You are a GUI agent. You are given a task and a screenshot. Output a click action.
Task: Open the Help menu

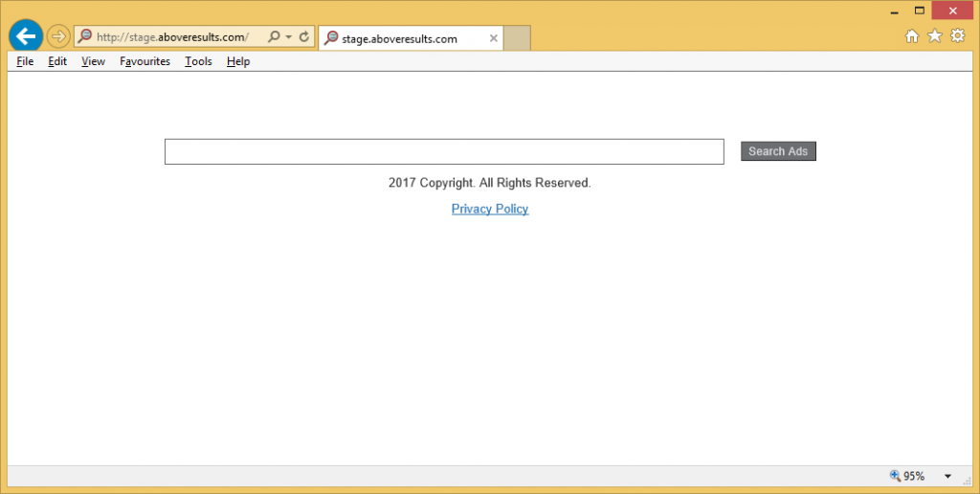238,61
